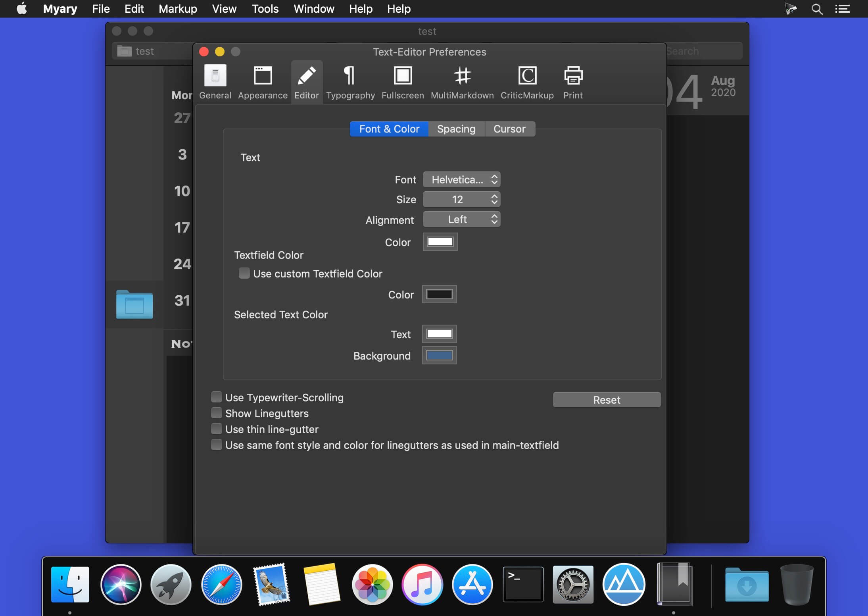Open the Typography preferences pane
This screenshot has height=616, width=868.
[350, 82]
